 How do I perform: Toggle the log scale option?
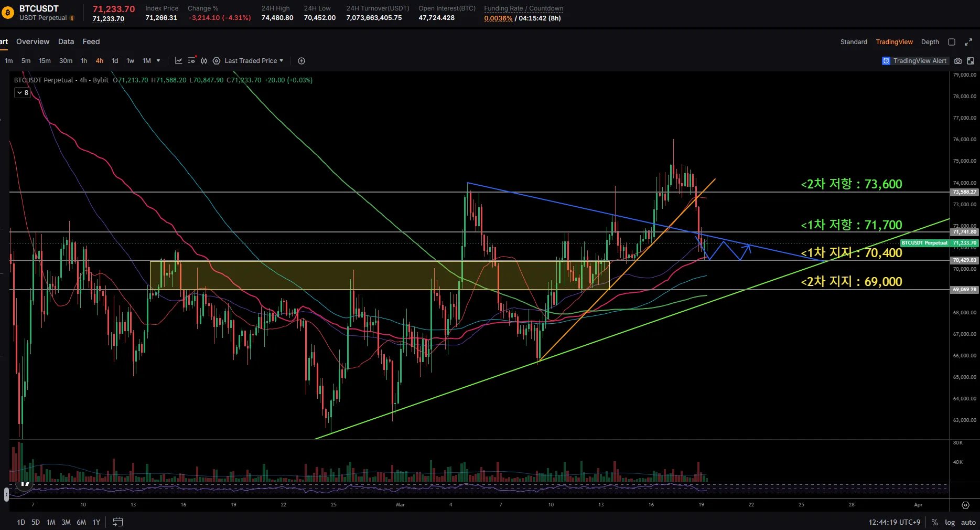950,522
